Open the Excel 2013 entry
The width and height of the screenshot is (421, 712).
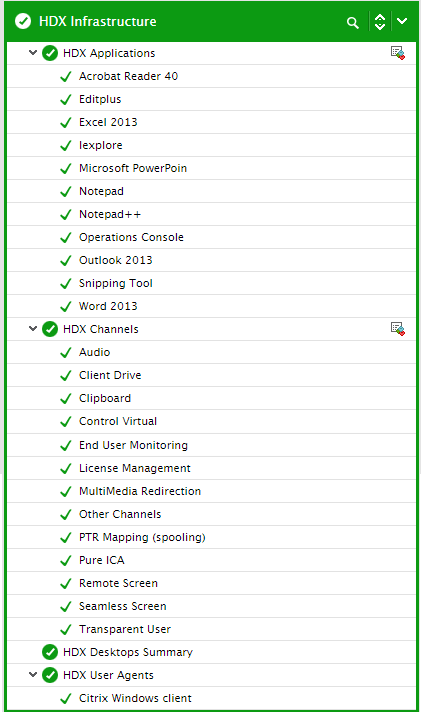point(108,122)
